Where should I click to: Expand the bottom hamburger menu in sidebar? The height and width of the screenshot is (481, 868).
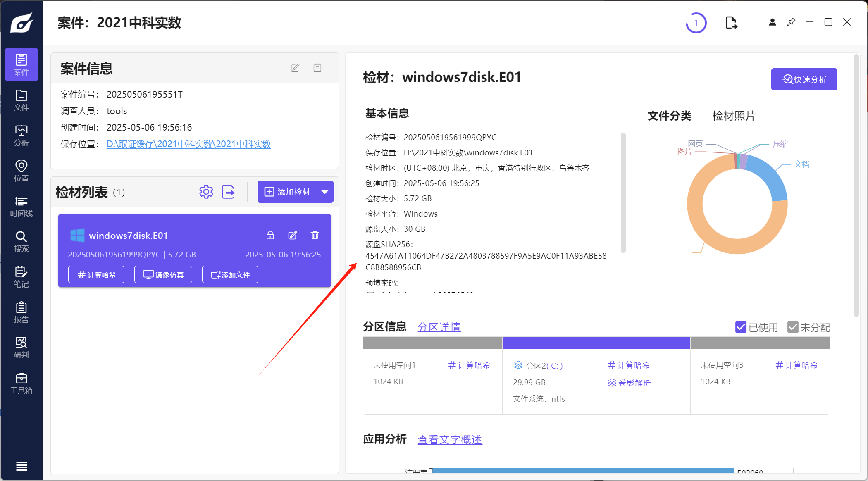click(21, 466)
